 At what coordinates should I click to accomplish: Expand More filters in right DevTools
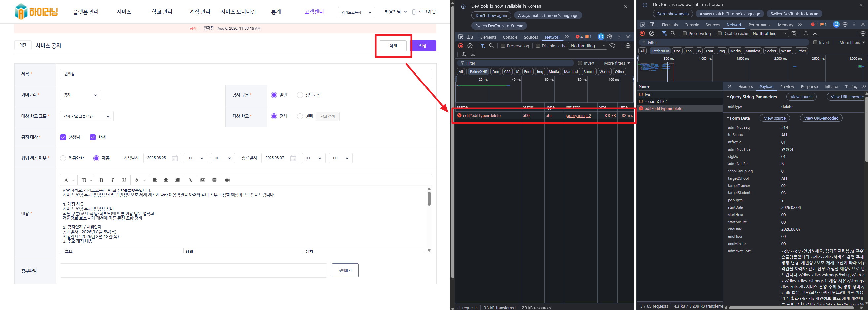pyautogui.click(x=852, y=42)
